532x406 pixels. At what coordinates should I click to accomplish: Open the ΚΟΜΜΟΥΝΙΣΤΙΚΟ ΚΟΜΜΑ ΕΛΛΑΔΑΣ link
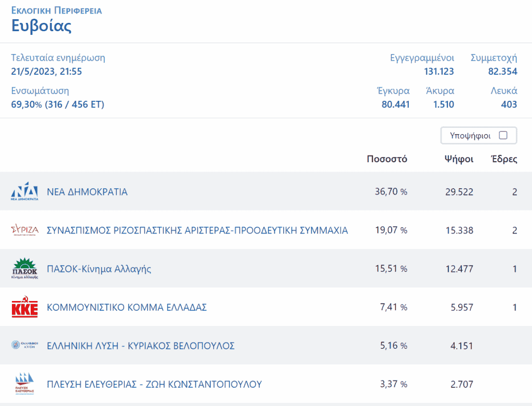pyautogui.click(x=127, y=307)
